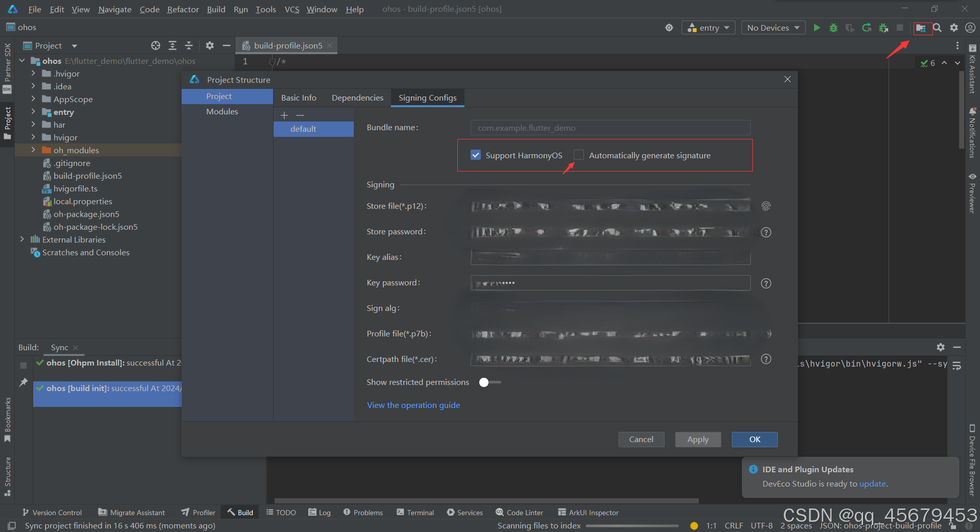The image size is (980, 532).
Task: Remove the selected signing config with minus
Action: pos(300,115)
